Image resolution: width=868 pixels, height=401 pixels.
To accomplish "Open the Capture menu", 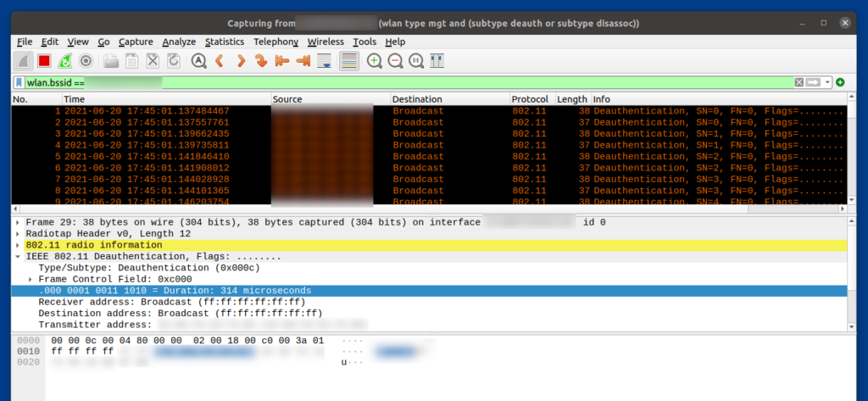I will pos(136,42).
